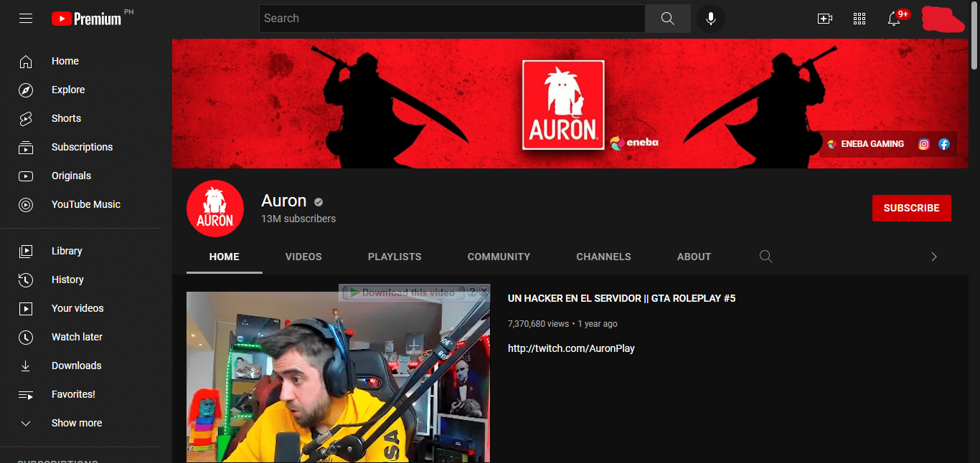Click the search magnifier button

coord(668,19)
